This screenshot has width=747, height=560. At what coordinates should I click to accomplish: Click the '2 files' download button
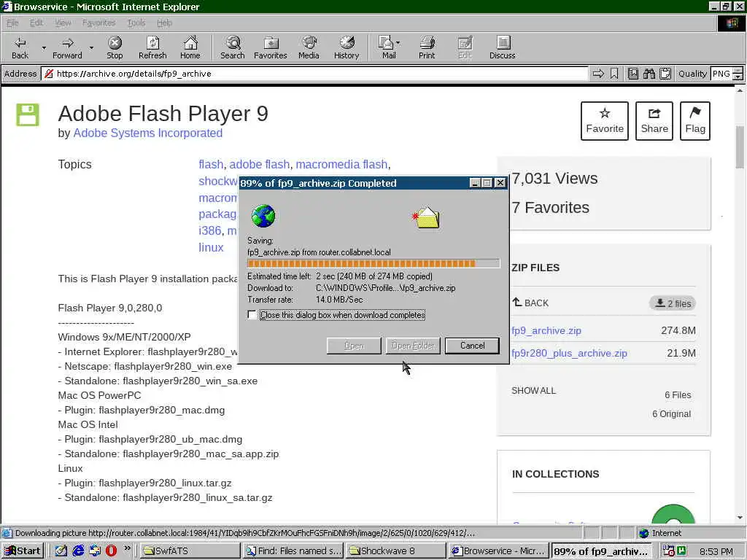[673, 303]
